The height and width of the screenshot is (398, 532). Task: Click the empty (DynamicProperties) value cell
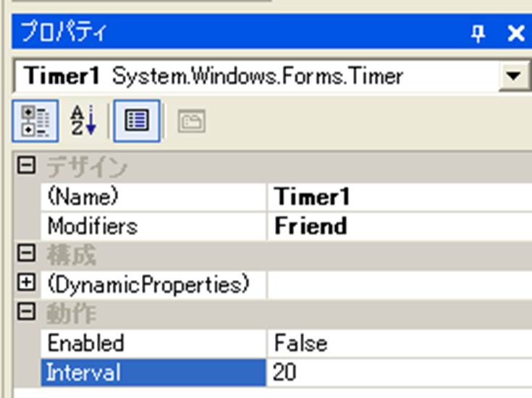[398, 284]
